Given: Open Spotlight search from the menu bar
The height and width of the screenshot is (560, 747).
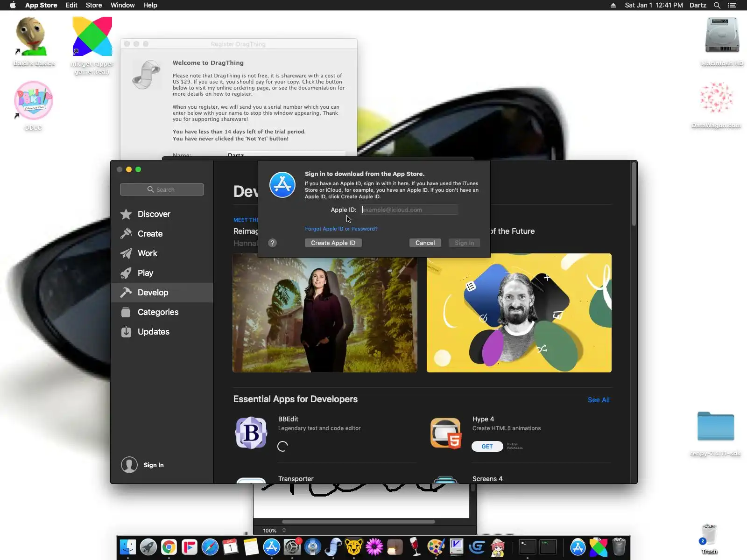Looking at the screenshot, I should 717,5.
